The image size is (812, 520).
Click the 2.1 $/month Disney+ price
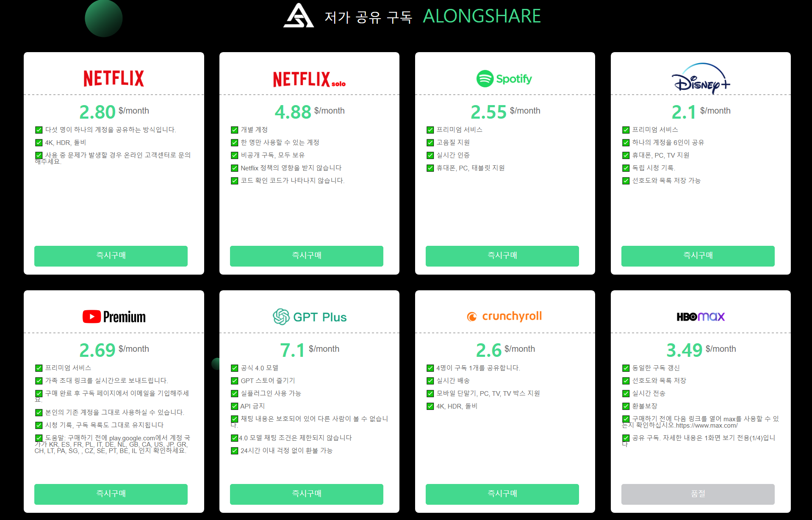(701, 111)
